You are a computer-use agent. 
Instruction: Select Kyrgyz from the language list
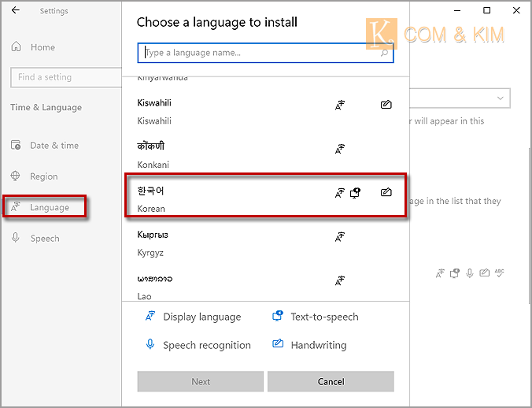(265, 243)
